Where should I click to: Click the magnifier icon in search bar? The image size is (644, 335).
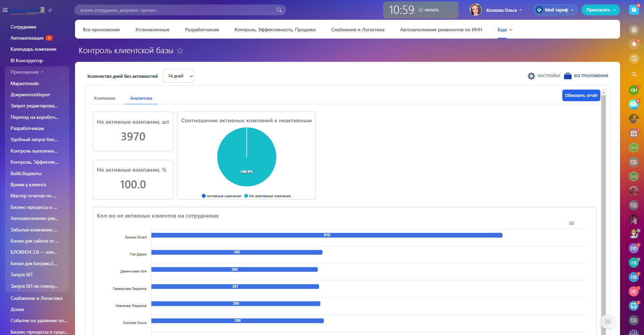click(279, 10)
